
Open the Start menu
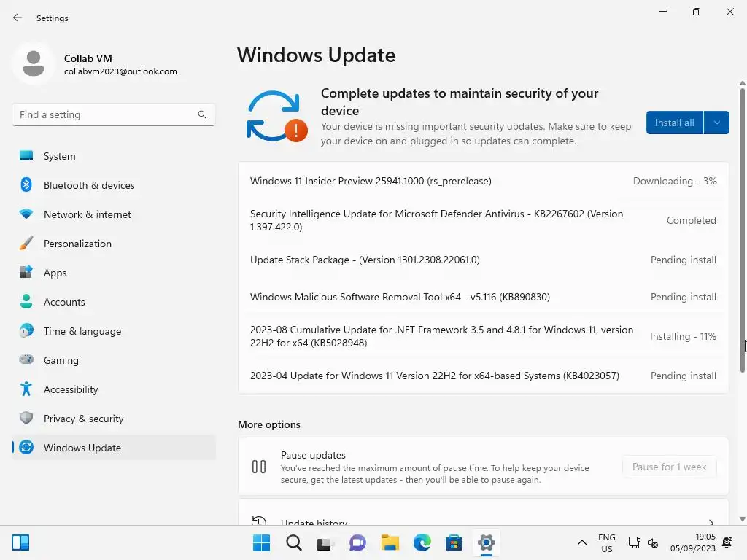tap(262, 542)
